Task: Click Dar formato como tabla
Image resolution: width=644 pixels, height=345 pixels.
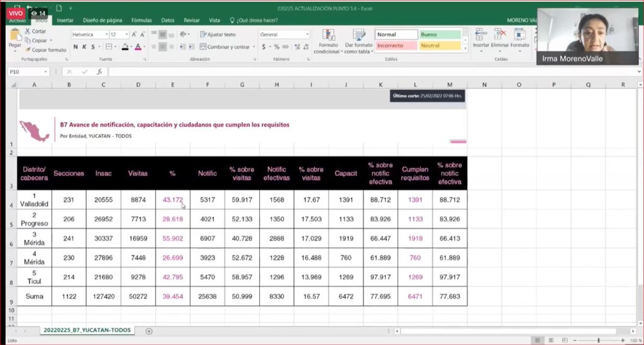Action: 358,40
